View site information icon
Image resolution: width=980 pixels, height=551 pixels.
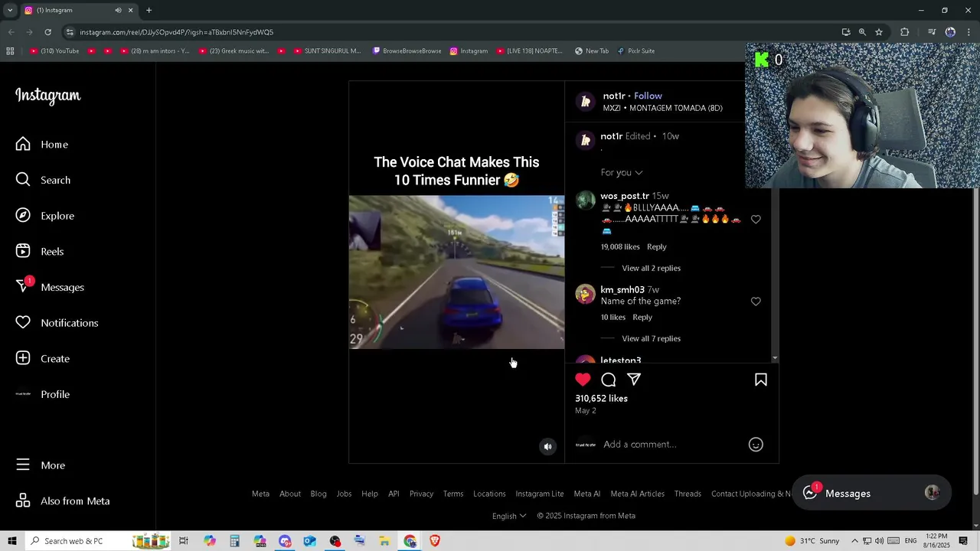[70, 32]
